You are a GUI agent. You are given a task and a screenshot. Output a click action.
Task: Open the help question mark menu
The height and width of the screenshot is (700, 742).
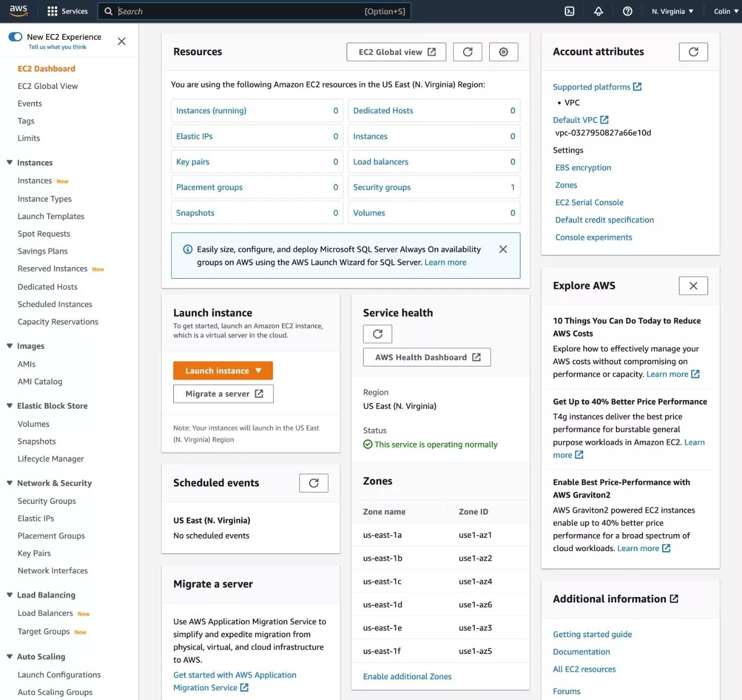(x=628, y=11)
